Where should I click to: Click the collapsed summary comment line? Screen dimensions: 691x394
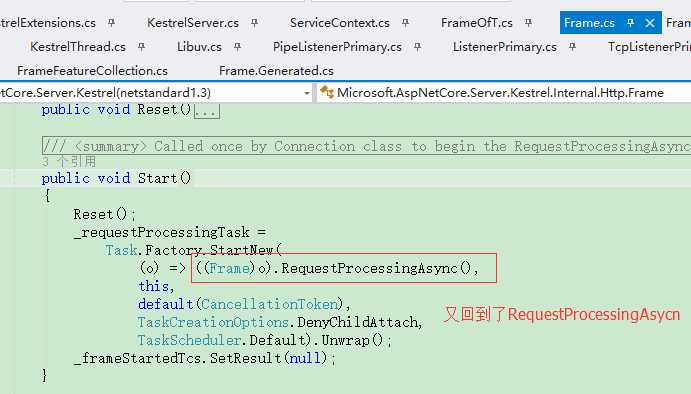[367, 146]
